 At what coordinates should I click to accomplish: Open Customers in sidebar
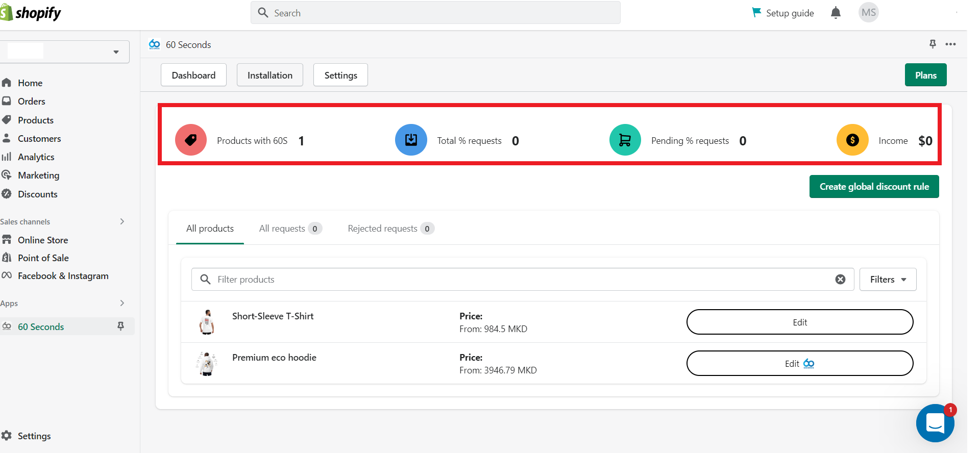click(x=39, y=139)
